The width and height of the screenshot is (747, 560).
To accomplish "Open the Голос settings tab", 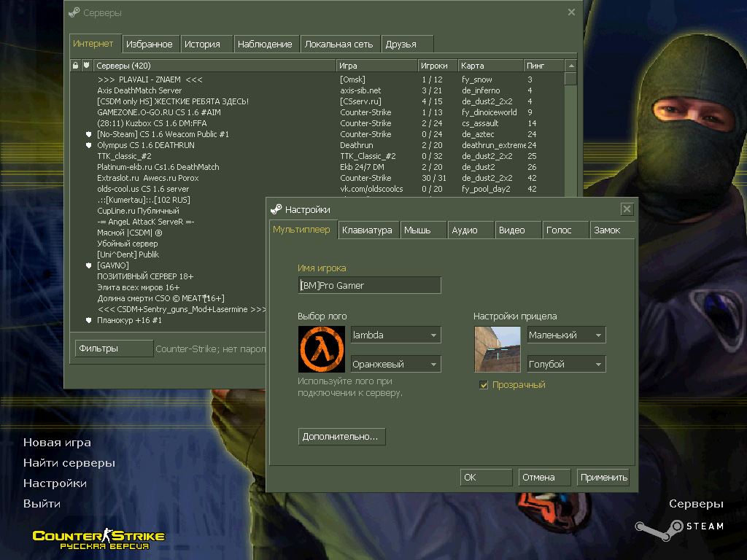I will pyautogui.click(x=565, y=230).
